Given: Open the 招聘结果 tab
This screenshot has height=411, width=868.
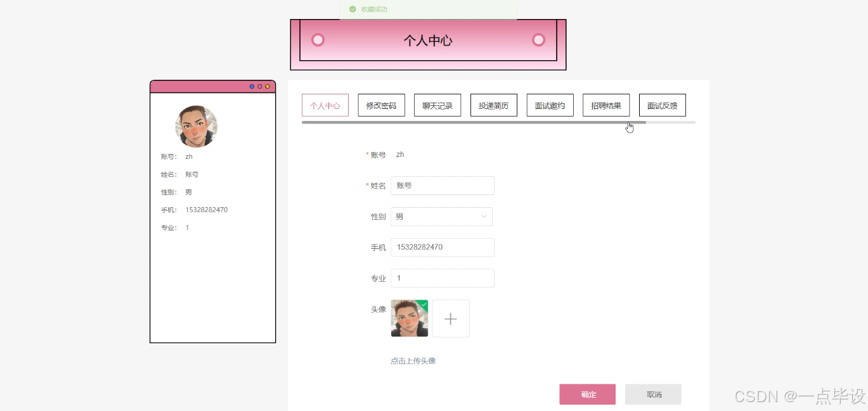Looking at the screenshot, I should coord(606,104).
